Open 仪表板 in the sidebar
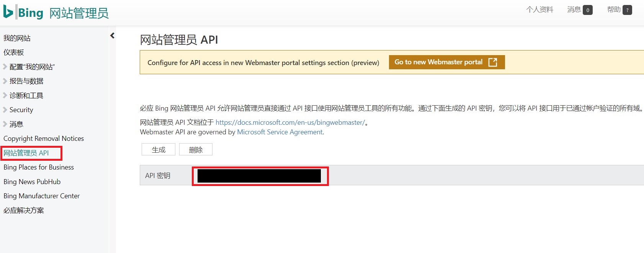 14,52
